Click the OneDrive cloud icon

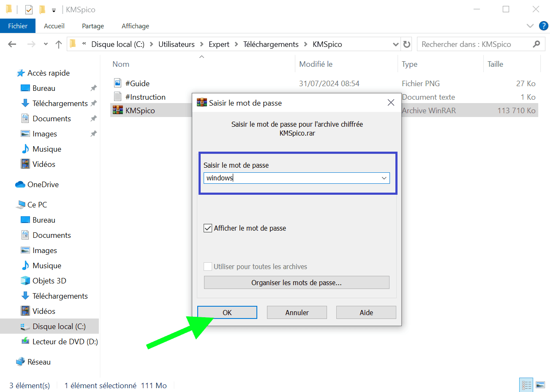[20, 185]
